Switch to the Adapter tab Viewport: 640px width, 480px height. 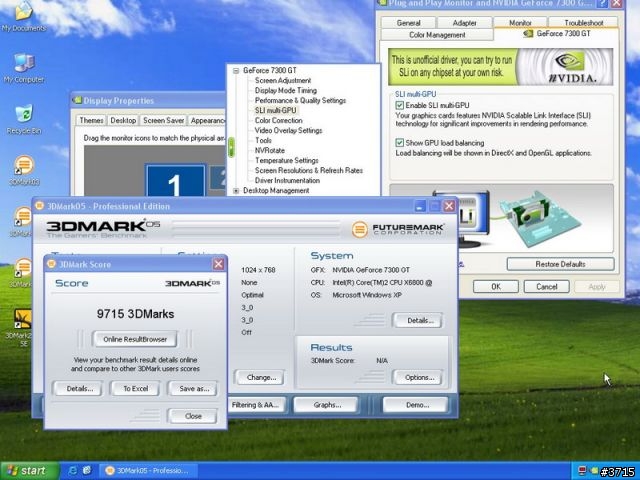click(464, 23)
